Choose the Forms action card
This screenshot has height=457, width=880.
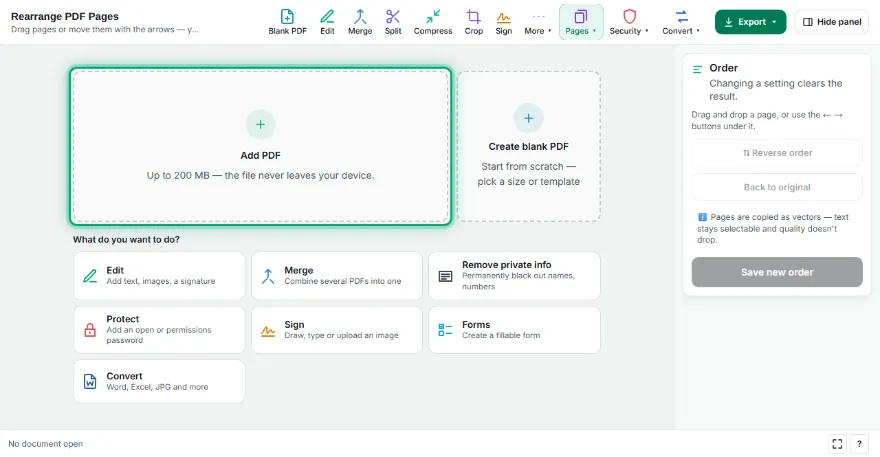pos(514,330)
